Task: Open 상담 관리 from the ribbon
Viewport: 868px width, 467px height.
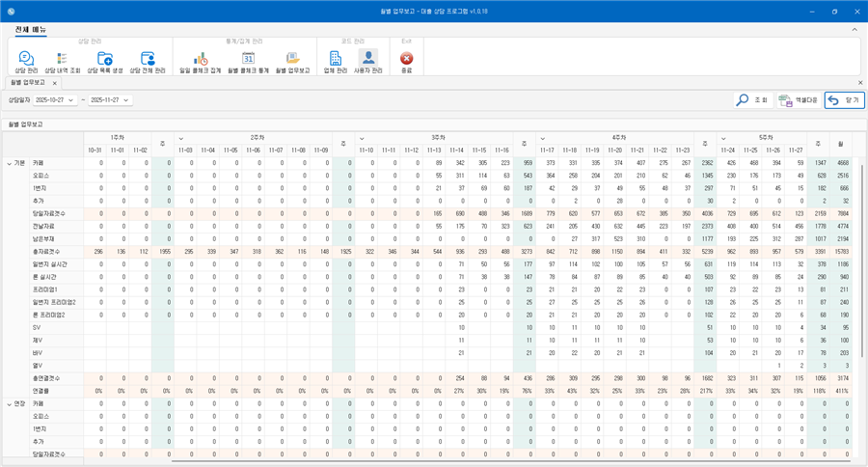Action: pos(26,62)
